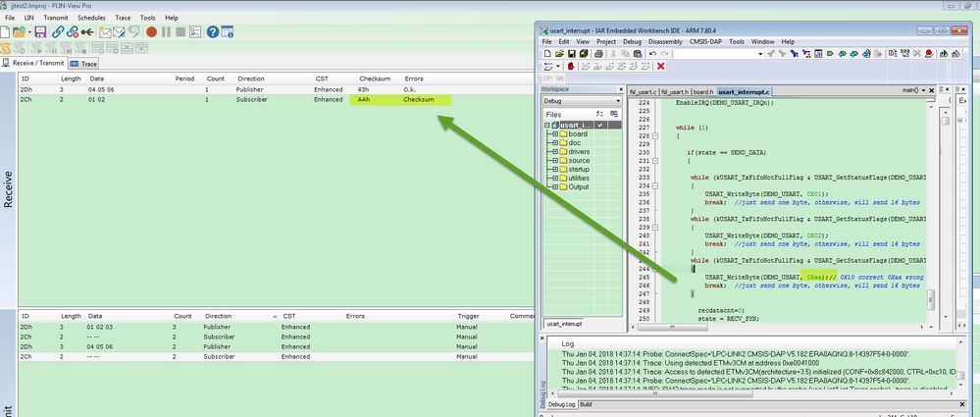Collapse the usart_interrupt project root node

point(547,125)
